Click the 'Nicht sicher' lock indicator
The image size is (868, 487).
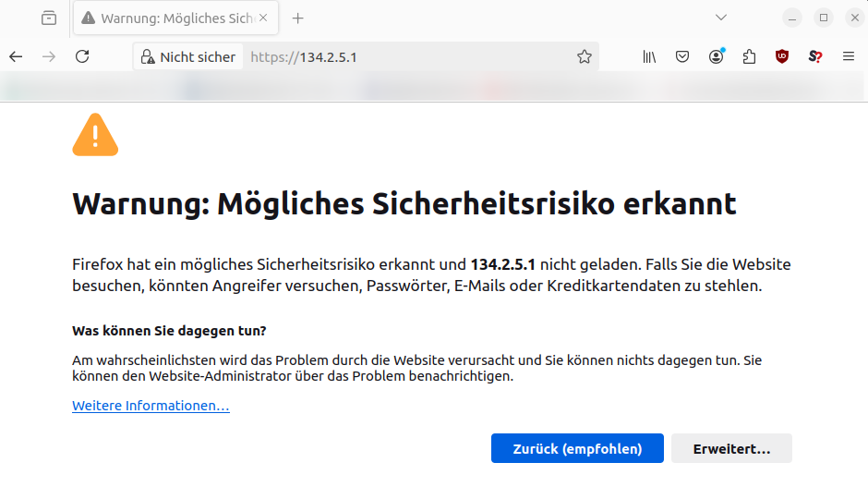[x=188, y=56]
